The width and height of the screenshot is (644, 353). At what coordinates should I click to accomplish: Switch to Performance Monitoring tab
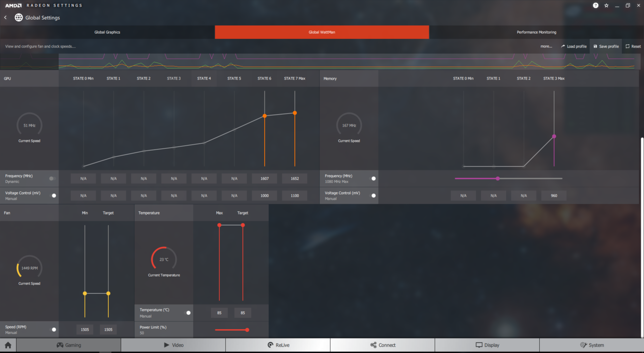pyautogui.click(x=536, y=32)
